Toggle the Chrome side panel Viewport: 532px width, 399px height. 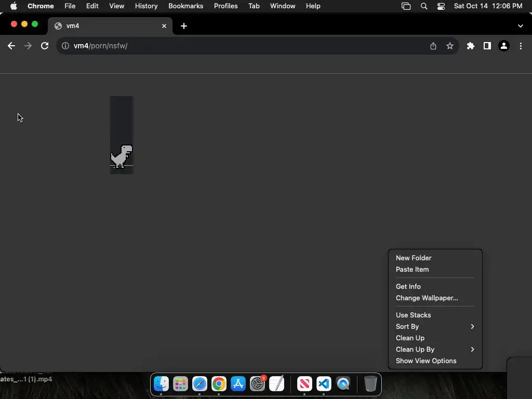[487, 46]
